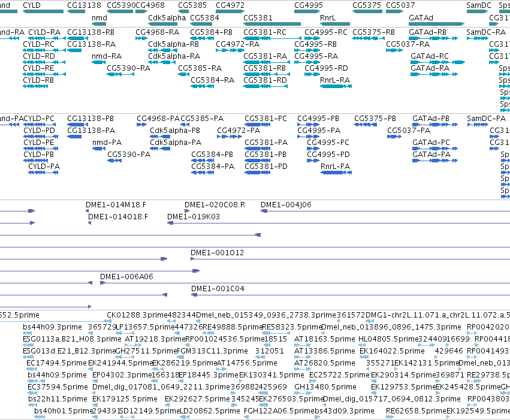
Task: Open the CG4995-PC protein label
Action: pos(328,143)
